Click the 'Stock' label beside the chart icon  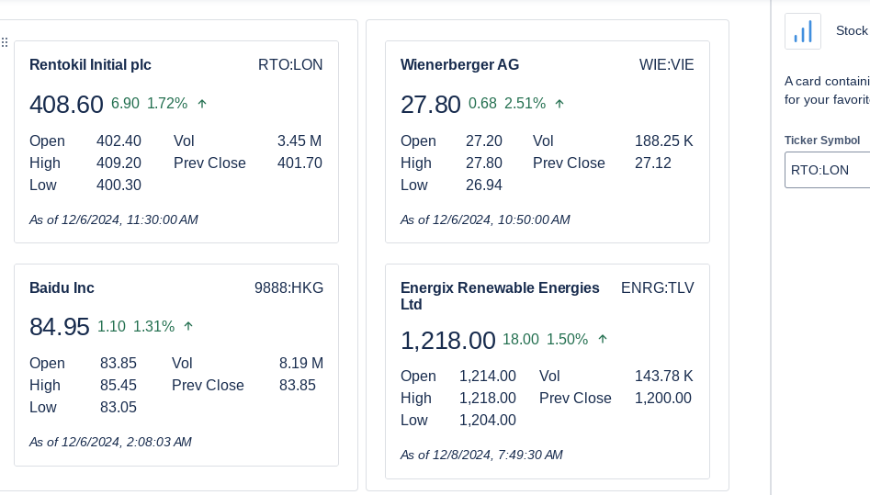[851, 31]
